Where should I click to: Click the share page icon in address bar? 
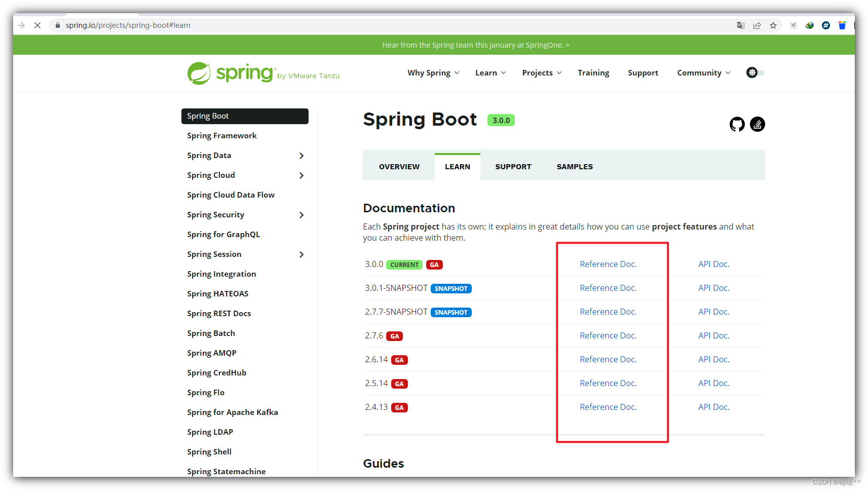757,25
